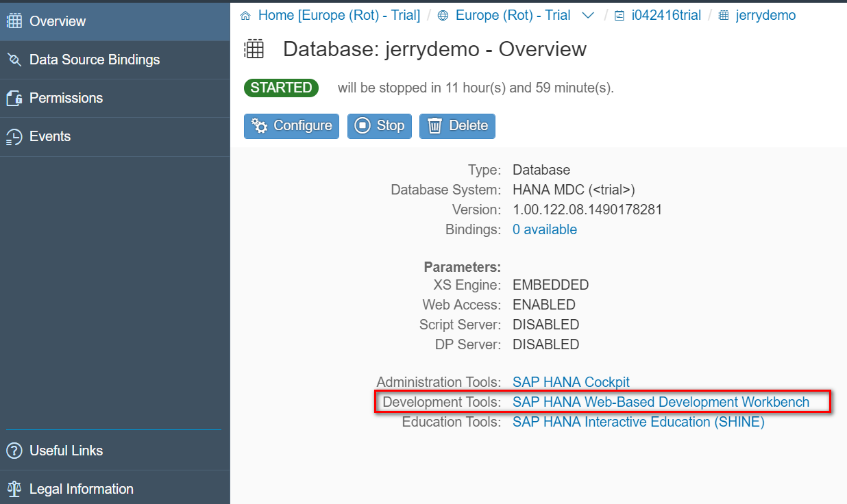Open SAP HANA Interactive Education (SHINE) link
The height and width of the screenshot is (504, 847).
tap(639, 422)
